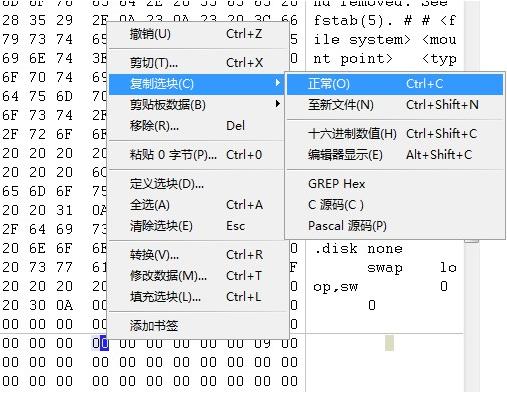Screen dimensions: 507x394
Task: Select 剪切(T)... cut entry
Action: [x=198, y=63]
